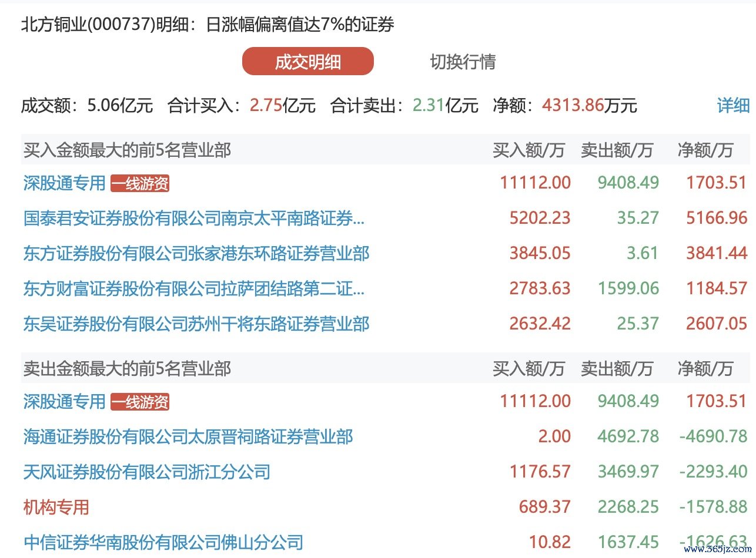Select 东方财富证券 拉萨团结路 brokerage row
Viewport: 756px width, 558px height.
tap(194, 289)
